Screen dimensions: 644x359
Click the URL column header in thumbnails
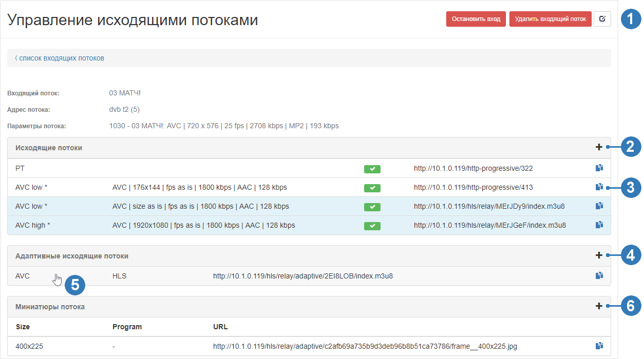(x=220, y=327)
